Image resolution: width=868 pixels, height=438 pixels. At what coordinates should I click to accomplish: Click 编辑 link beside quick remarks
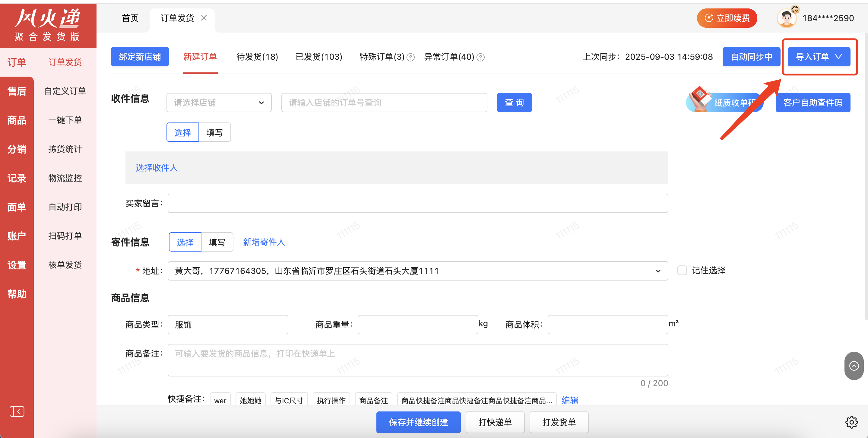(x=570, y=400)
